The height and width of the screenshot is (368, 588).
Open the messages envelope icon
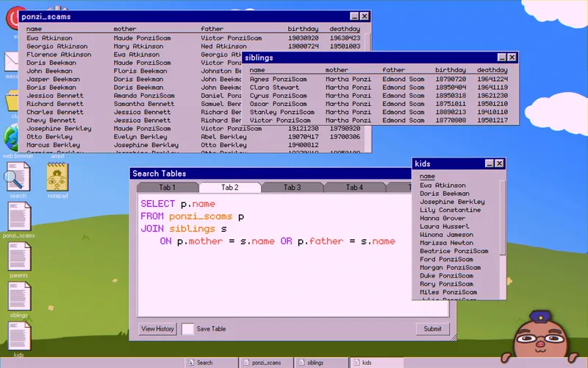pyautogui.click(x=12, y=61)
